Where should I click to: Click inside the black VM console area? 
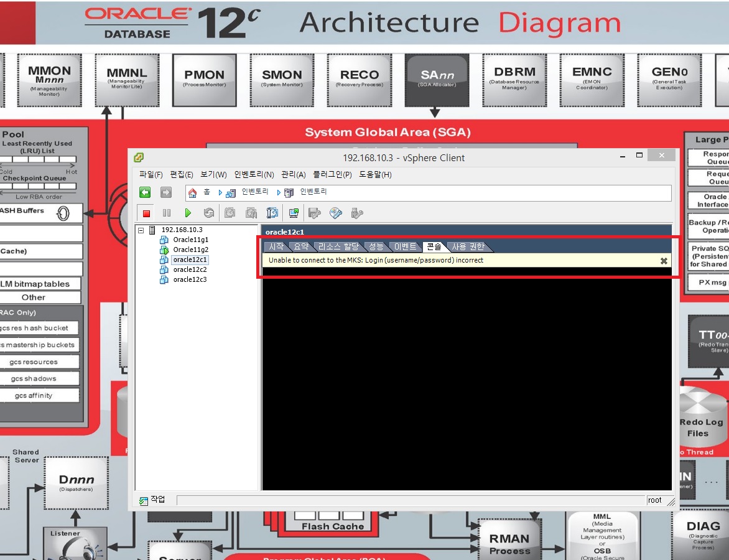(467, 378)
